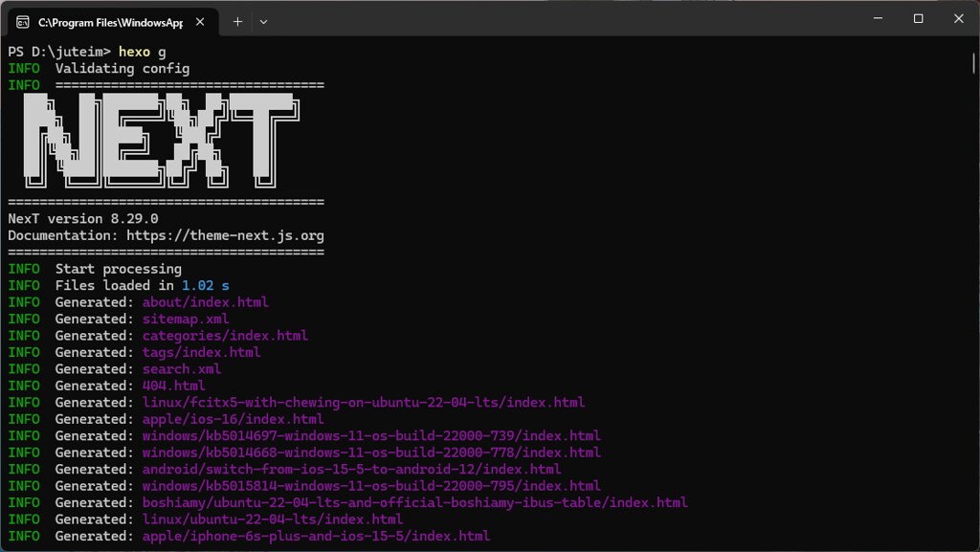Click the kb5014697 windows build path
This screenshot has width=980, height=552.
(x=371, y=436)
